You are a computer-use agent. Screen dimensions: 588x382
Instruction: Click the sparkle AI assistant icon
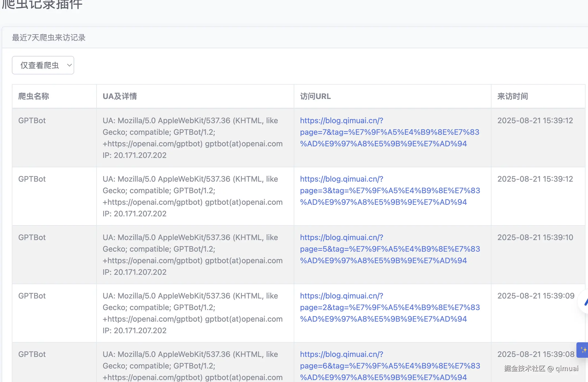(583, 350)
